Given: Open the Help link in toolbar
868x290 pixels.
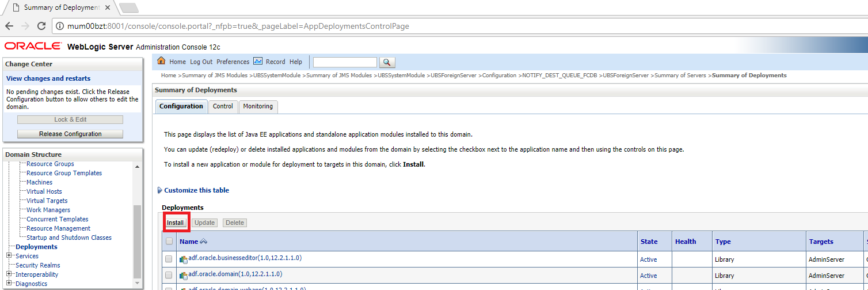Looking at the screenshot, I should [296, 62].
